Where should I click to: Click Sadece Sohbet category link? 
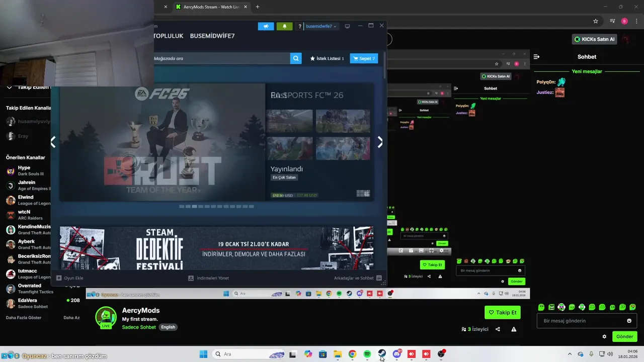coord(139,327)
